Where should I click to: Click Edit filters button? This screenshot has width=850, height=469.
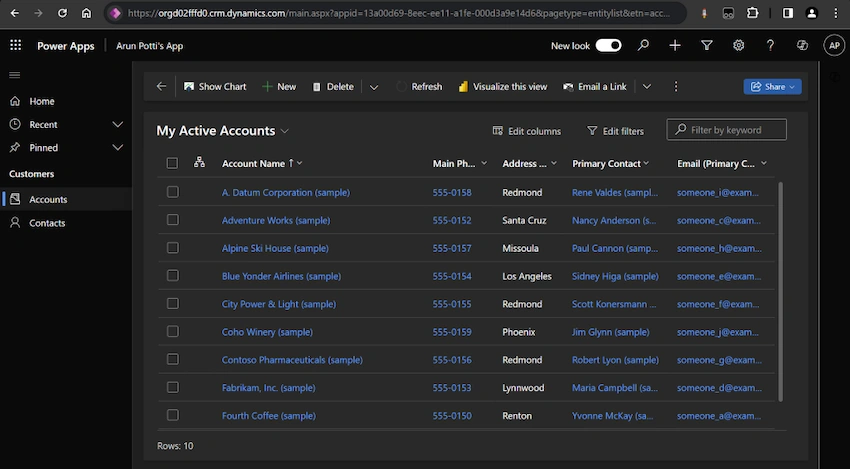pos(615,131)
